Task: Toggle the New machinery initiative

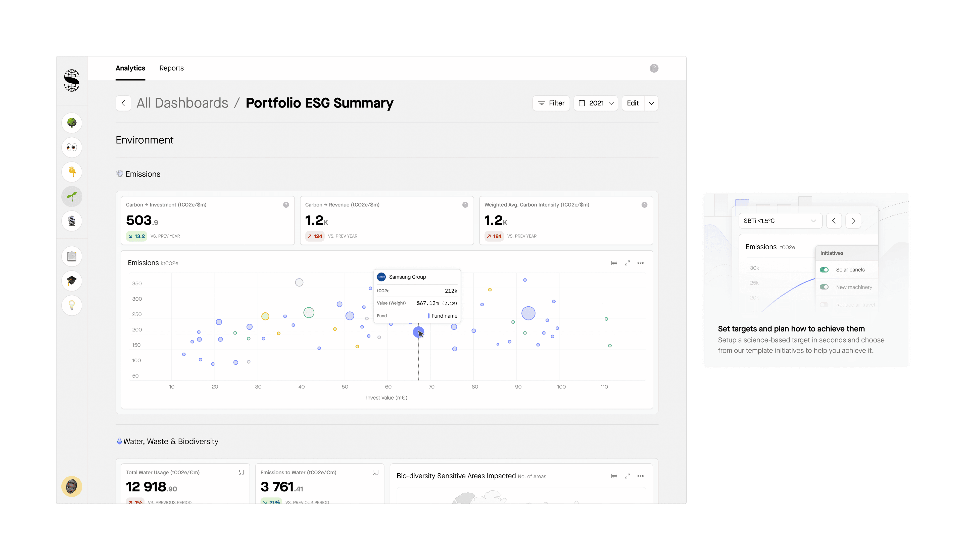Action: [824, 287]
